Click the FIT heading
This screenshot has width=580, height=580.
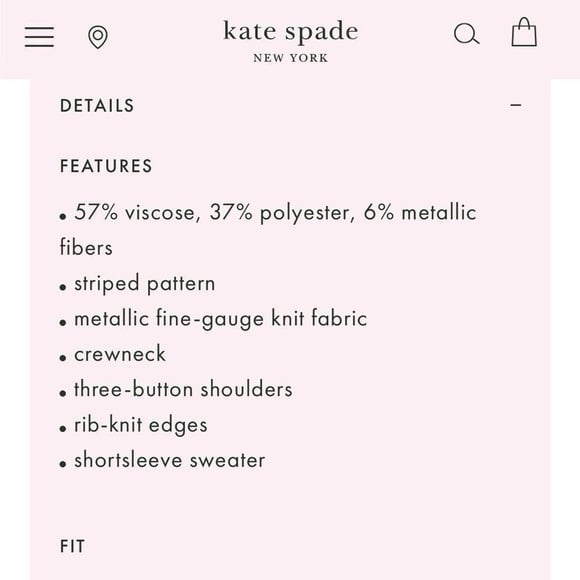tap(72, 546)
